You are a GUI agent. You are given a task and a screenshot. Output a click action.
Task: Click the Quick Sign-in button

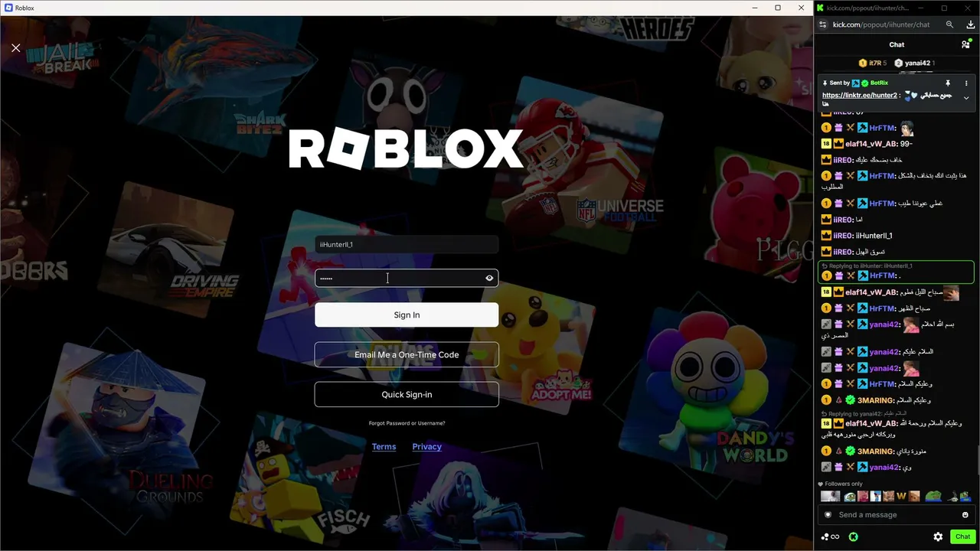point(407,394)
